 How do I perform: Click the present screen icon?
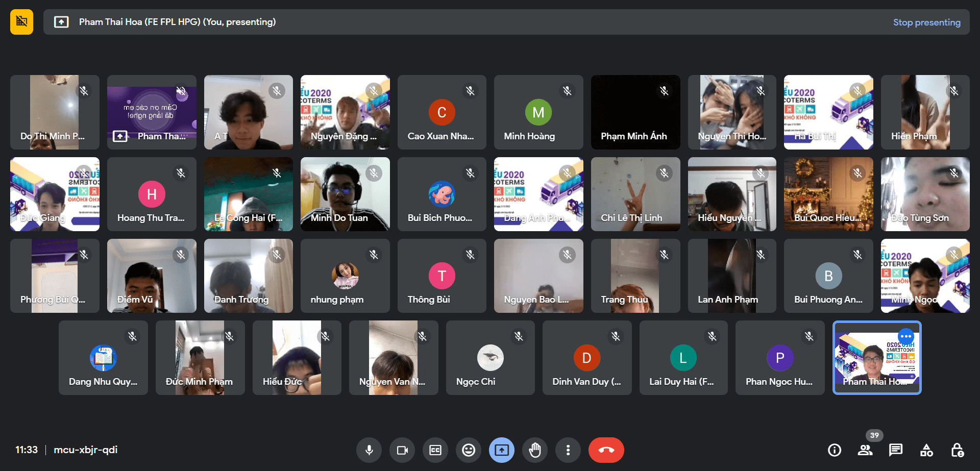pos(502,450)
